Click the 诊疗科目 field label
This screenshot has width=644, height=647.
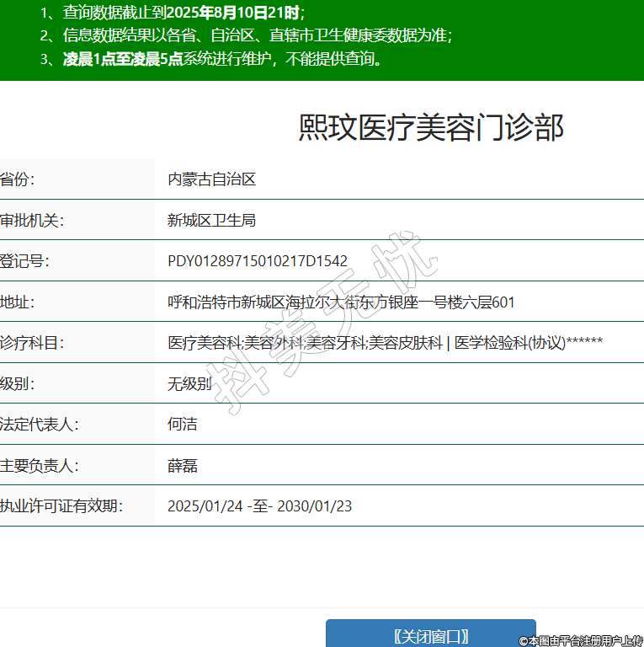[x=32, y=343]
